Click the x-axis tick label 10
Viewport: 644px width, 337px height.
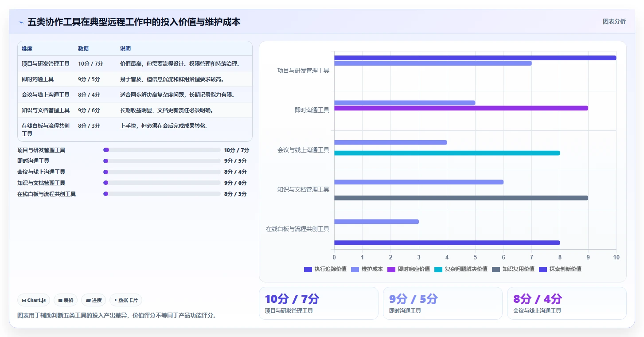(x=616, y=258)
